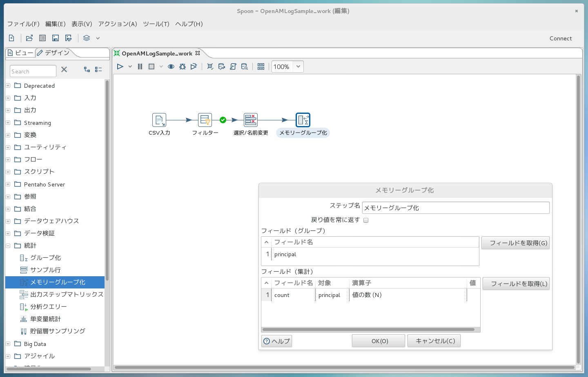Preview the transformation with the eye icon

(171, 67)
